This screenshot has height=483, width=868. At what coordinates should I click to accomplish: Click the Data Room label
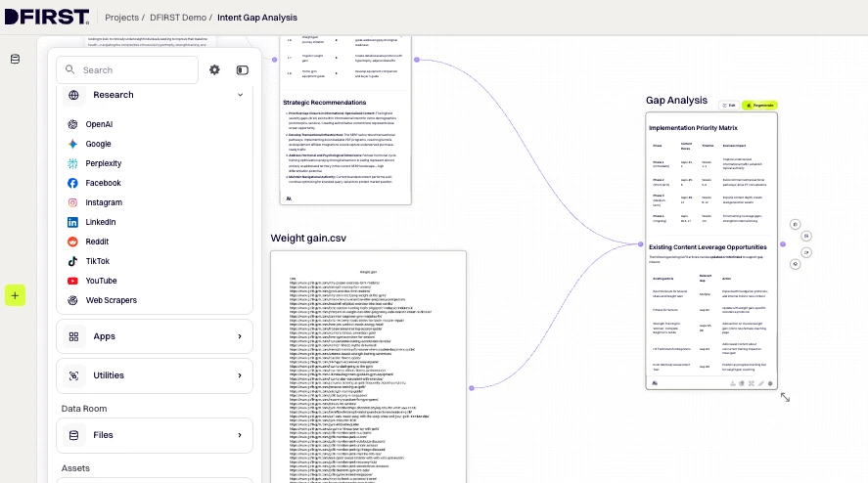(84, 409)
